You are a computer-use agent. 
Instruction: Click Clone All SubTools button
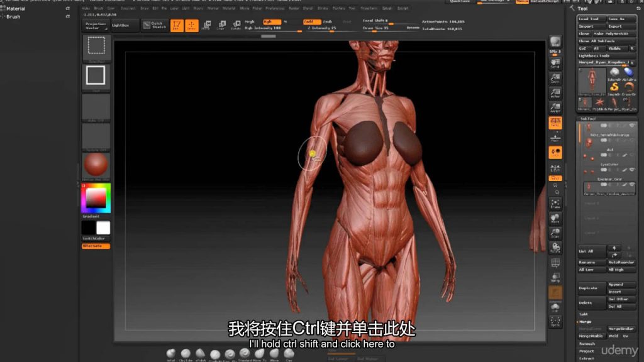click(x=607, y=41)
